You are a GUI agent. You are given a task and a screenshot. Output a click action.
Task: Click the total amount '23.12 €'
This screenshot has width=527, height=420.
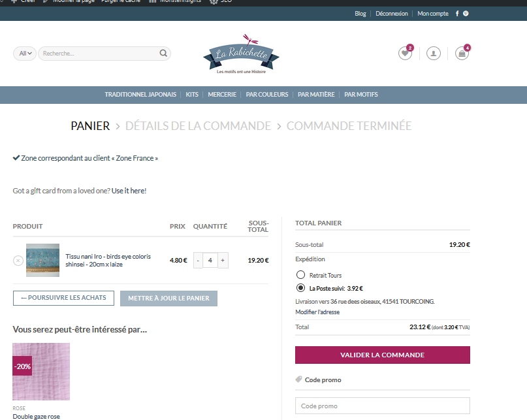pyautogui.click(x=420, y=327)
